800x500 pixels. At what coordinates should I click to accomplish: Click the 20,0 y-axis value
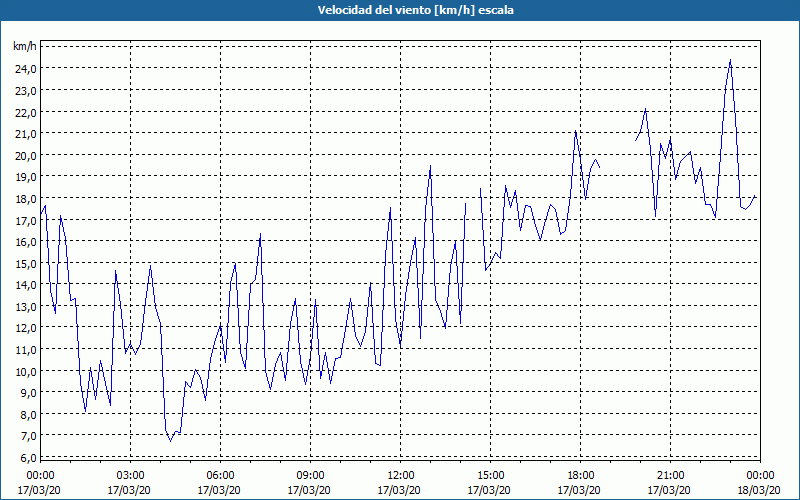tap(25, 155)
